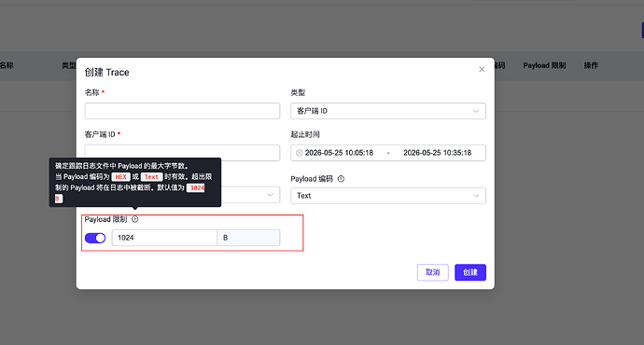Viewport: 644px width, 345px height.
Task: Click the 操作 column header
Action: pyautogui.click(x=591, y=65)
